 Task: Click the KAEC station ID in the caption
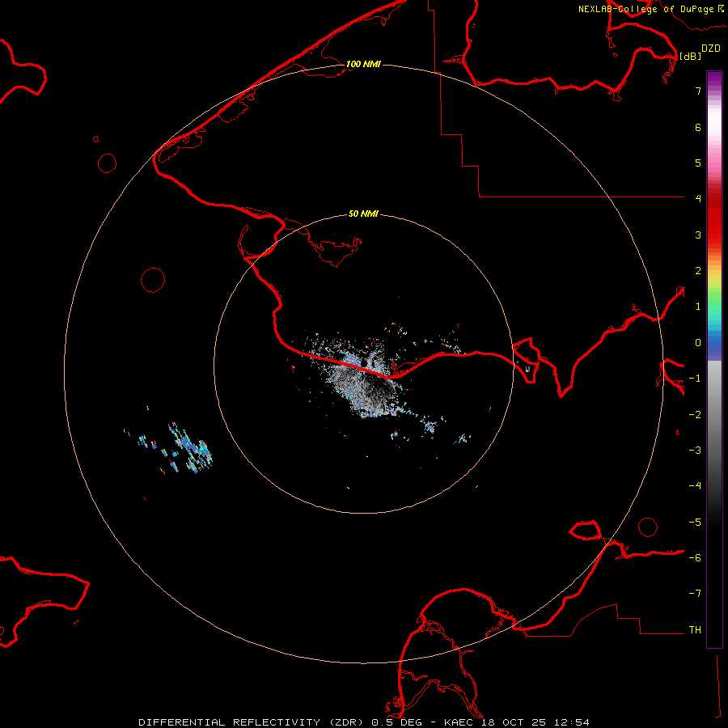tap(457, 722)
